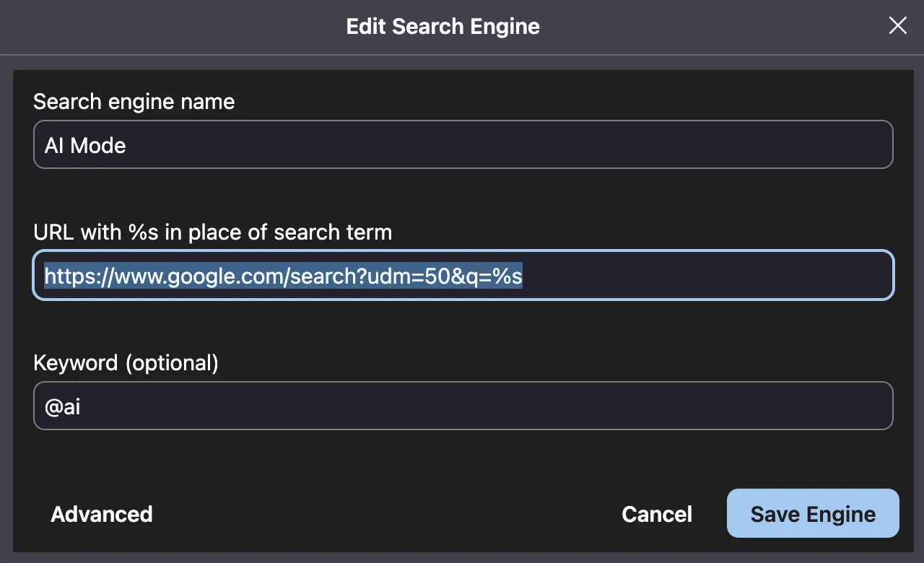This screenshot has width=924, height=563.
Task: Click the URL with %s label
Action: pyautogui.click(x=212, y=232)
